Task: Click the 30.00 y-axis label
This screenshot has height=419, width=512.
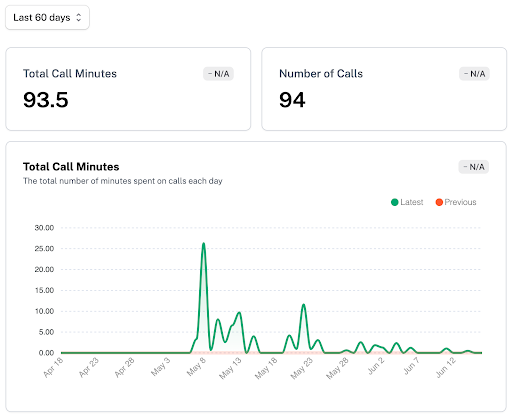Action: coord(44,228)
